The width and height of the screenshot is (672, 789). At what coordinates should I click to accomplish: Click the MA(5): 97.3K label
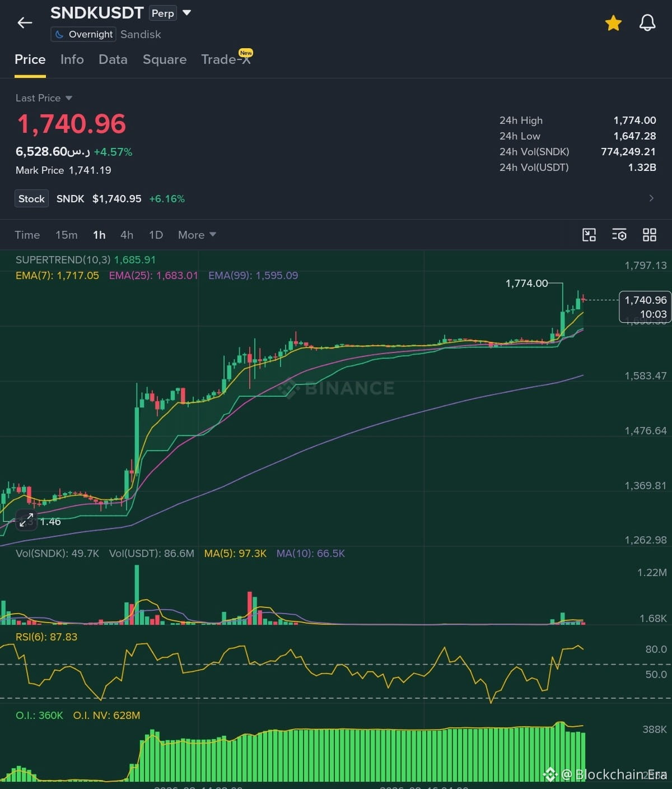pyautogui.click(x=235, y=554)
